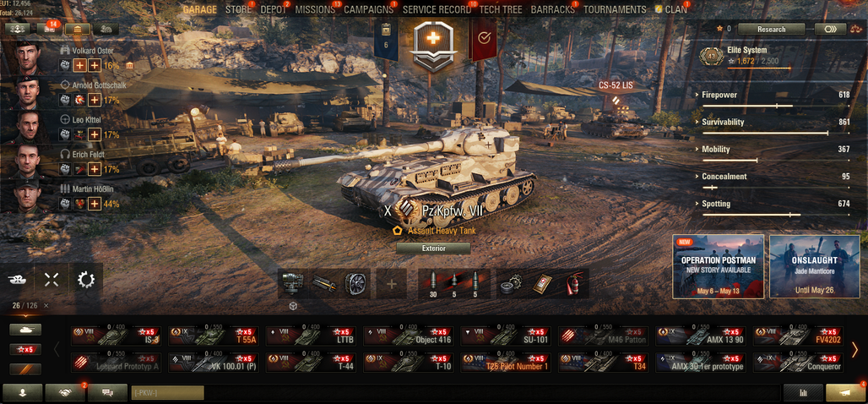The height and width of the screenshot is (404, 868).
Task: Click the repair kit consumable slot
Action: pyautogui.click(x=512, y=284)
